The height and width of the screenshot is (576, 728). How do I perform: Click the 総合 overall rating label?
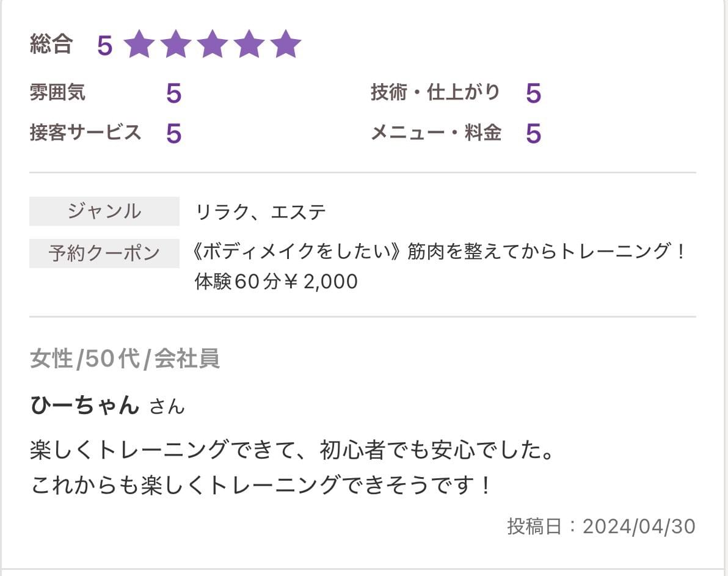point(51,45)
